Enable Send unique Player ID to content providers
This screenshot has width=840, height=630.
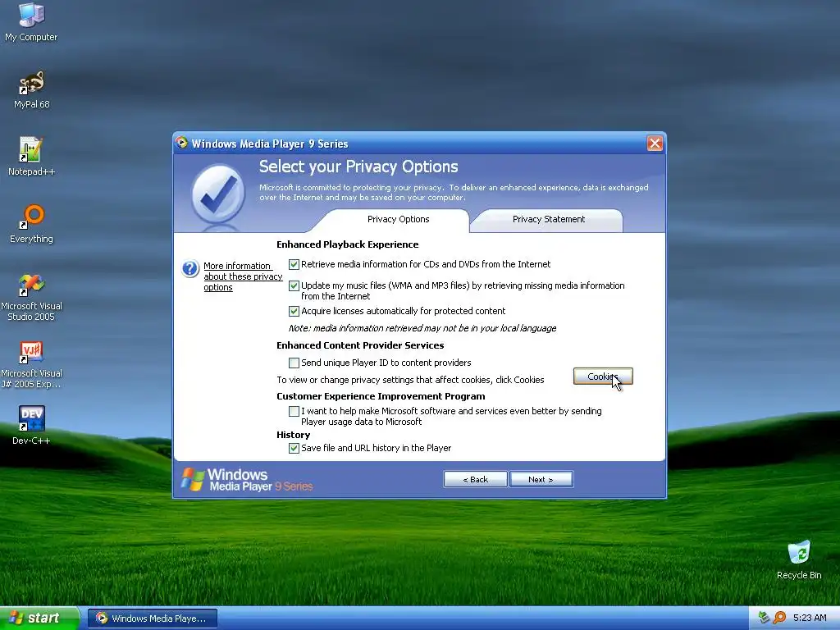click(x=294, y=363)
